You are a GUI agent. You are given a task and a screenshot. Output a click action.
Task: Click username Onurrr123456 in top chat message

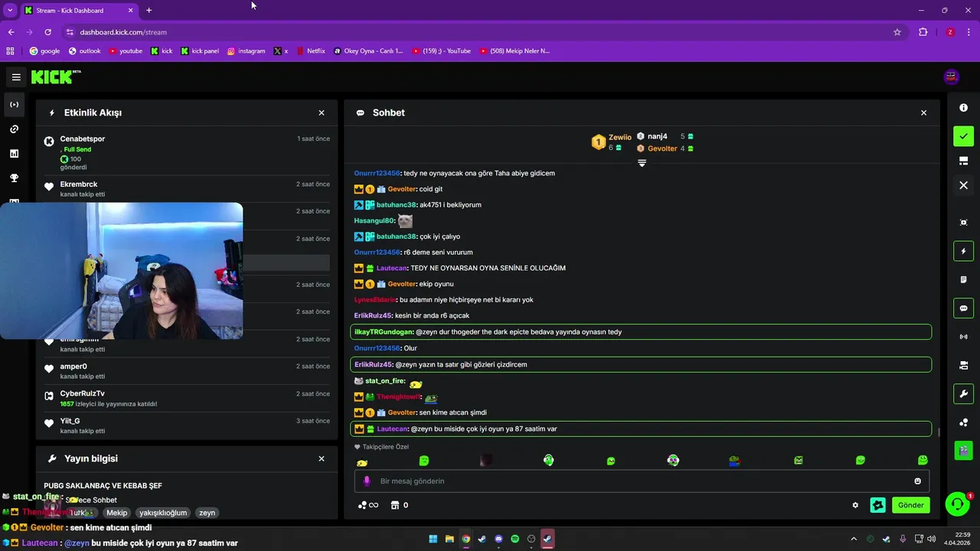click(377, 173)
